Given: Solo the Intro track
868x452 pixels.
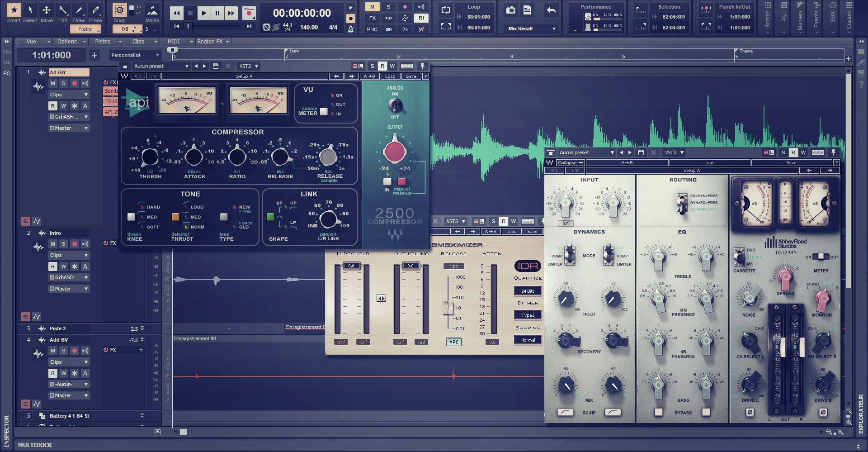Looking at the screenshot, I should [x=63, y=244].
